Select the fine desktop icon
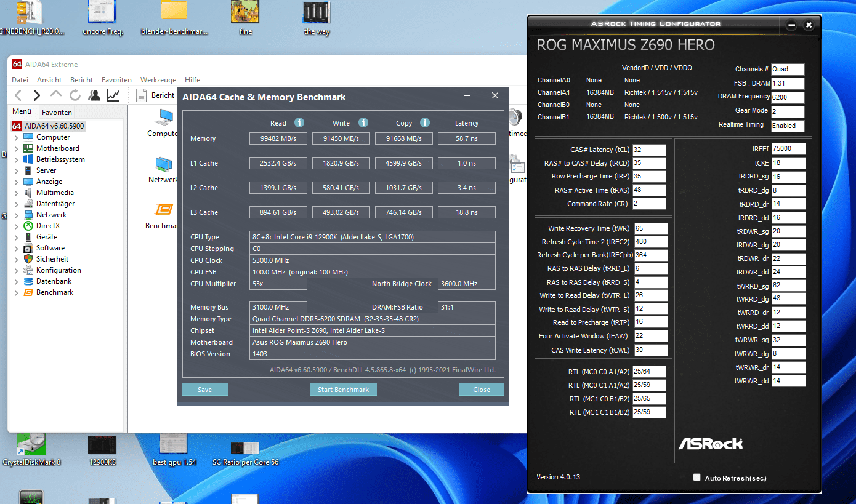This screenshot has height=504, width=856. coord(245,17)
